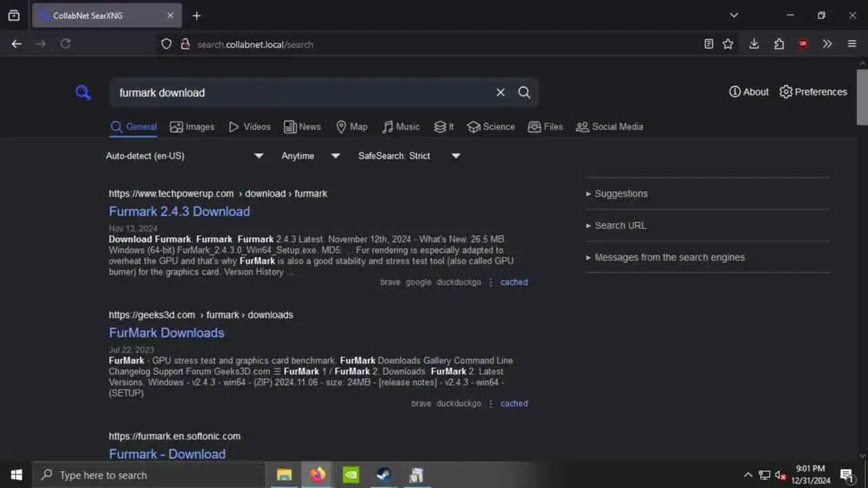The image size is (868, 488).
Task: Open the Anytime time range dropdown
Action: [x=311, y=156]
